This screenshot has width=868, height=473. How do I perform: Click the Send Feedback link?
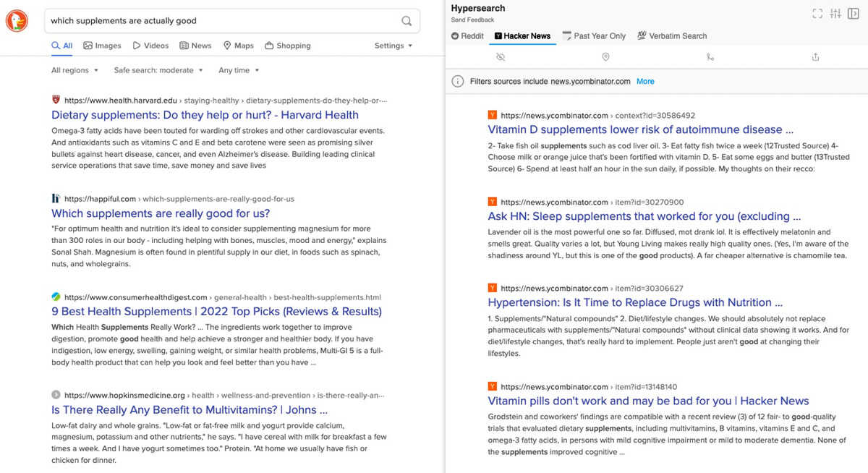472,20
